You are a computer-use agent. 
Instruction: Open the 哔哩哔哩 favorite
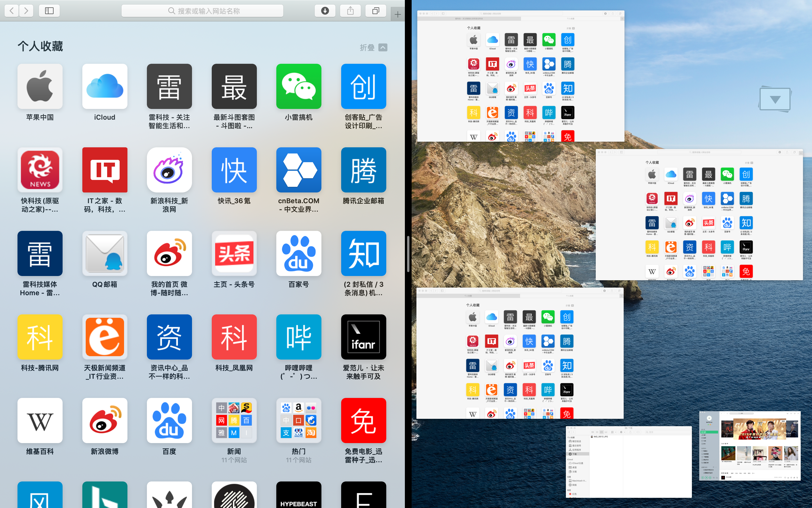[299, 337]
